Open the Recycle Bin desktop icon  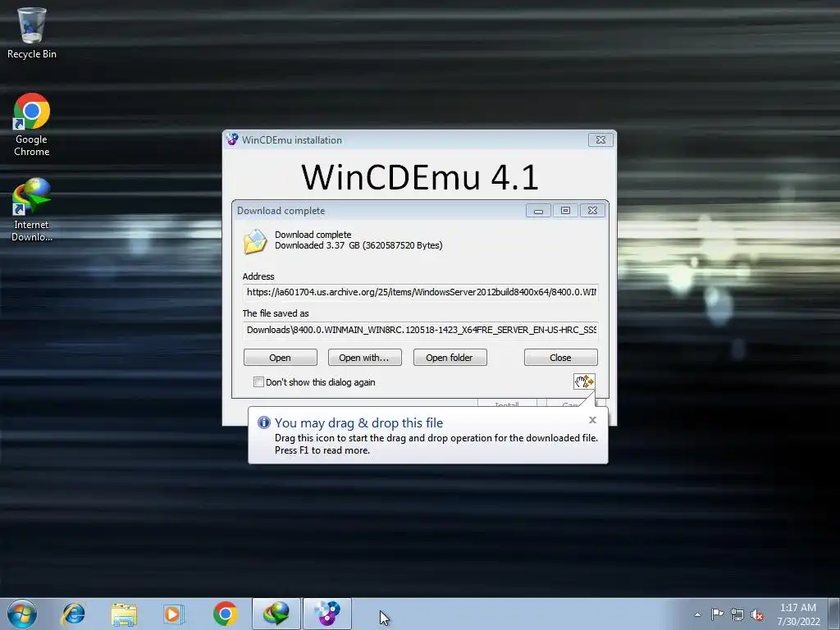click(x=32, y=33)
